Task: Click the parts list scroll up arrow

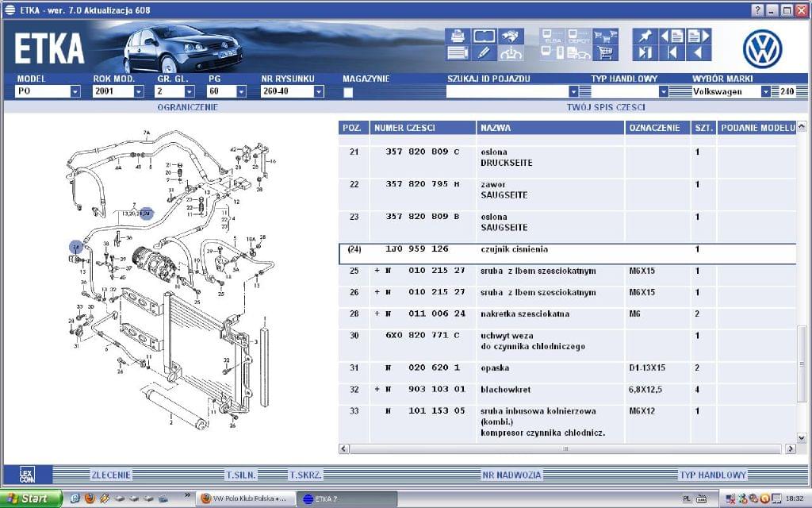Action: point(802,126)
